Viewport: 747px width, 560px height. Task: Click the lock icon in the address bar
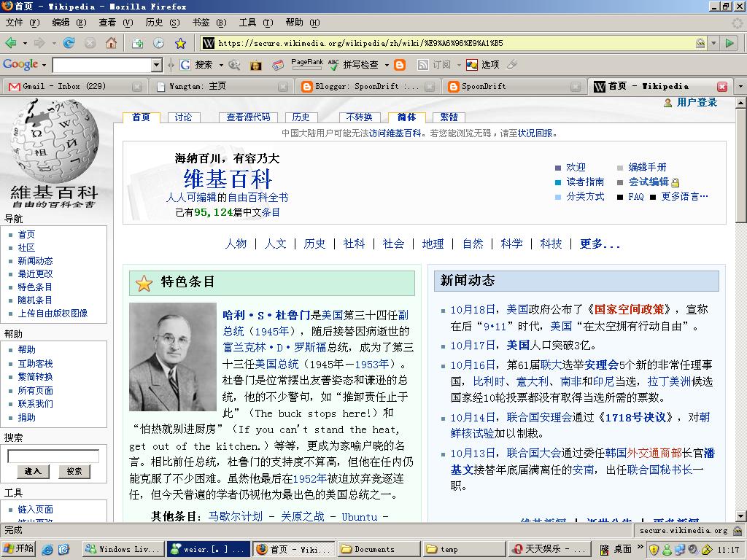coord(700,43)
